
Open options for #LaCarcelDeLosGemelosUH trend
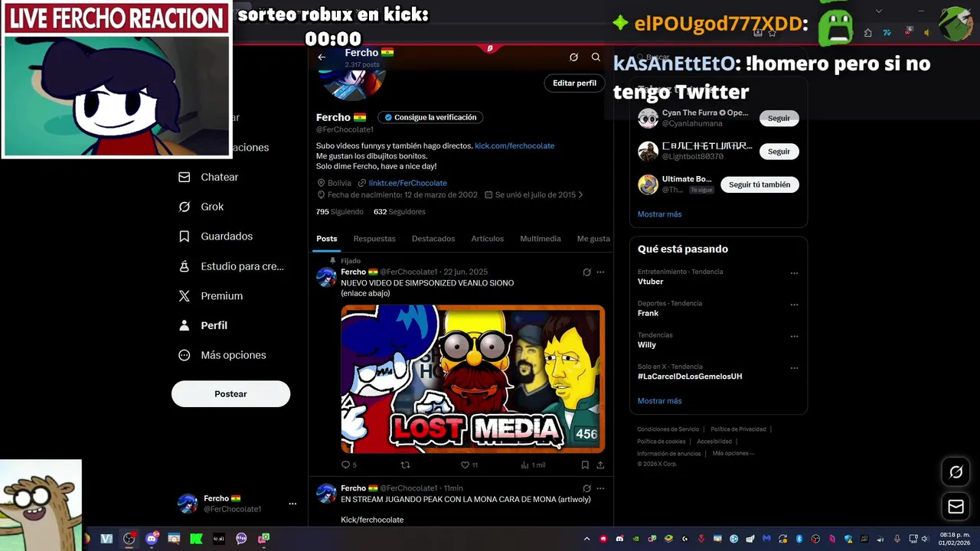(x=794, y=367)
